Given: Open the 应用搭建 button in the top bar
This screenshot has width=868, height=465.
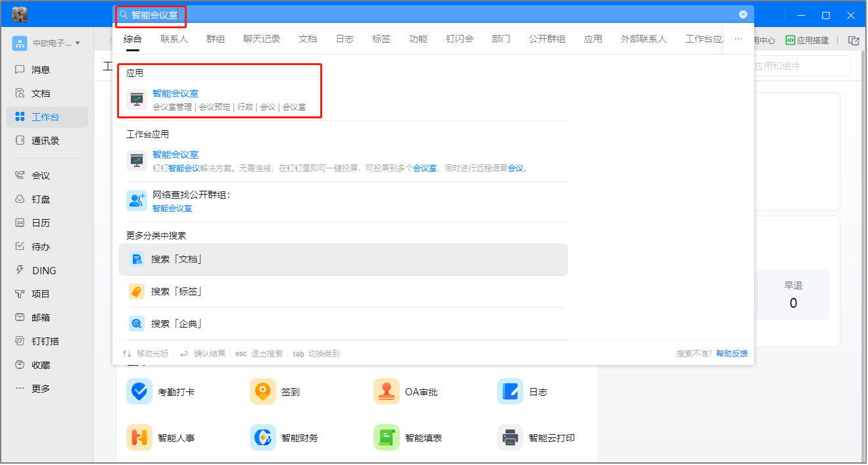Looking at the screenshot, I should (x=808, y=40).
